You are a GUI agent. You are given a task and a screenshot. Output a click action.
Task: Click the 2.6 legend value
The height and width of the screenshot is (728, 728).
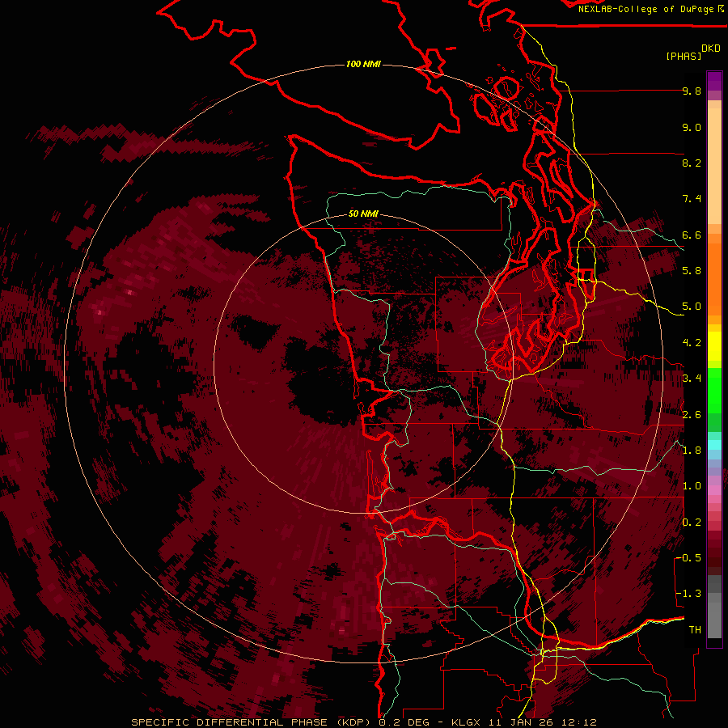coord(692,415)
